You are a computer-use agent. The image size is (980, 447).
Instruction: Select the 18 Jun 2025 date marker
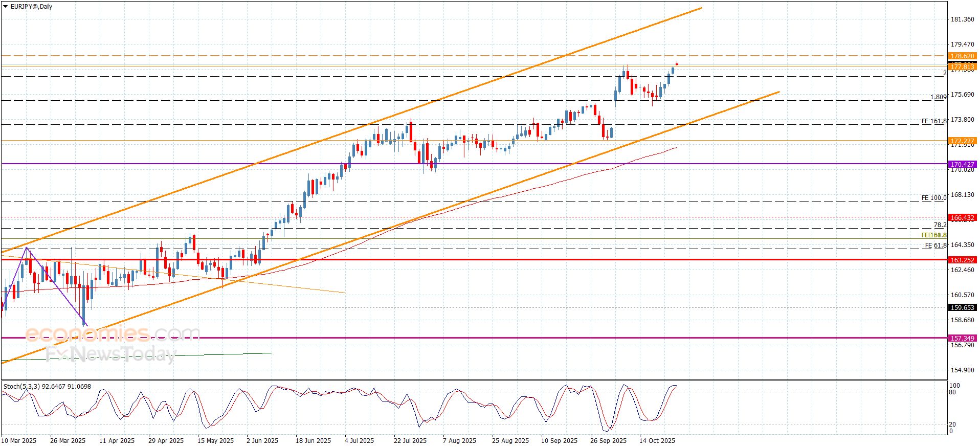pyautogui.click(x=313, y=440)
